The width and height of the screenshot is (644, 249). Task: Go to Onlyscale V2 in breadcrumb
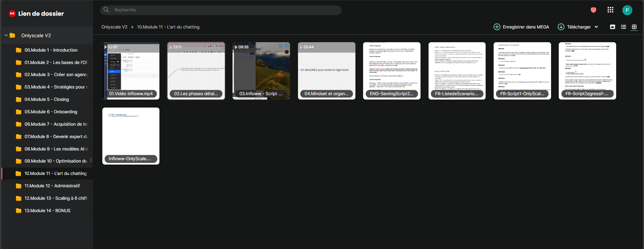(x=114, y=27)
